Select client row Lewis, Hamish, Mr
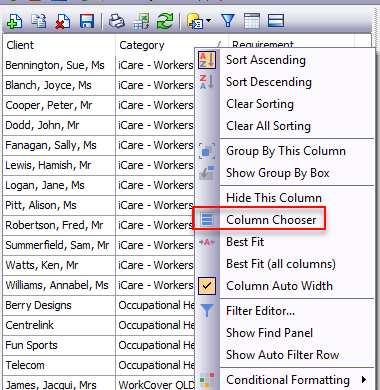Viewport: 380px width, 390px height. click(59, 165)
